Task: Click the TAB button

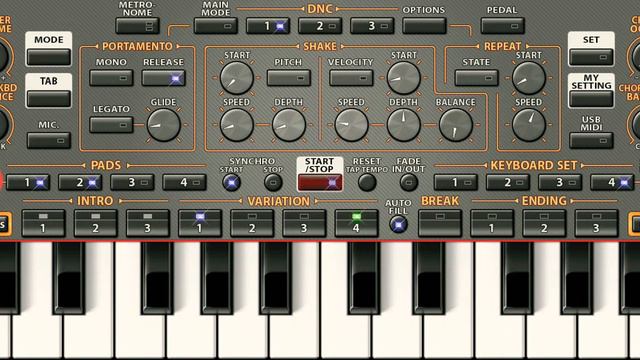Action: coord(49,99)
